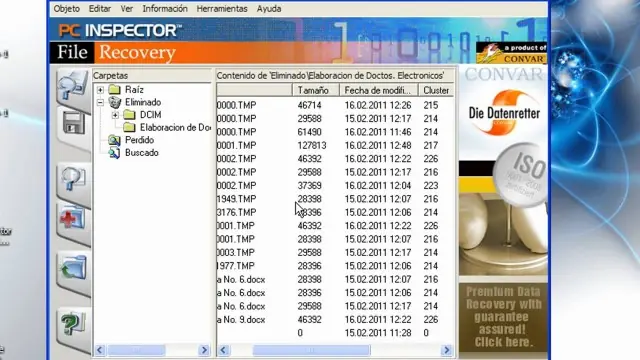Image resolution: width=640 pixels, height=360 pixels.
Task: Click the red cross recover lost data icon
Action: tap(73, 220)
